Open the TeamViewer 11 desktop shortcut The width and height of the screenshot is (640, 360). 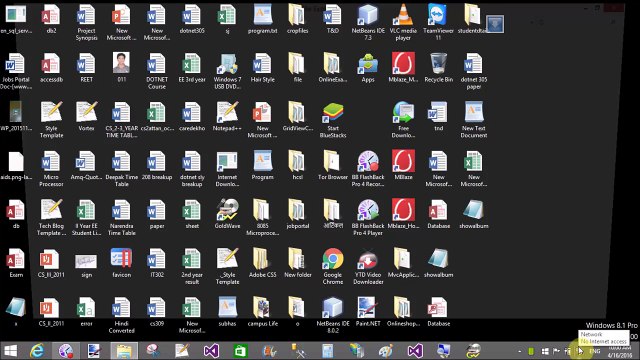click(438, 15)
